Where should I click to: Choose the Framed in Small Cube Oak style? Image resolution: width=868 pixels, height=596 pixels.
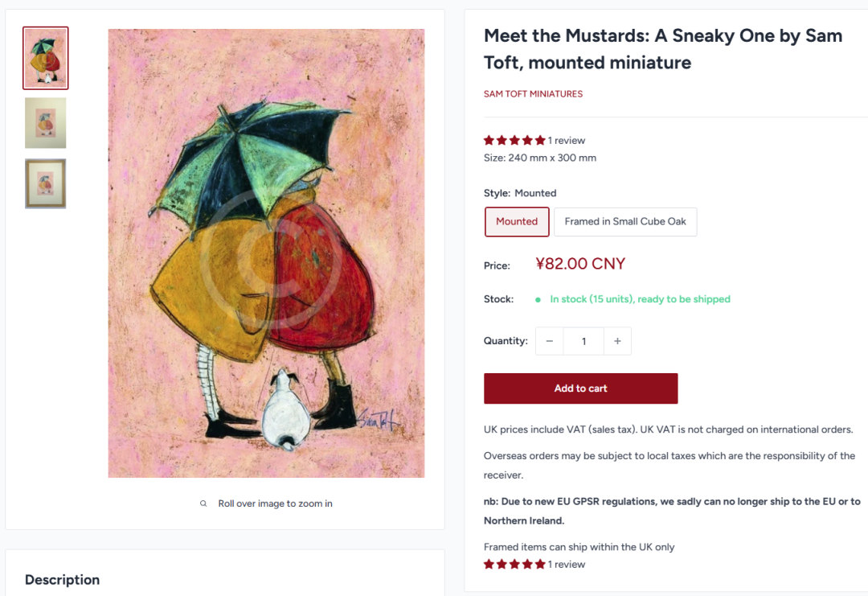pos(625,222)
